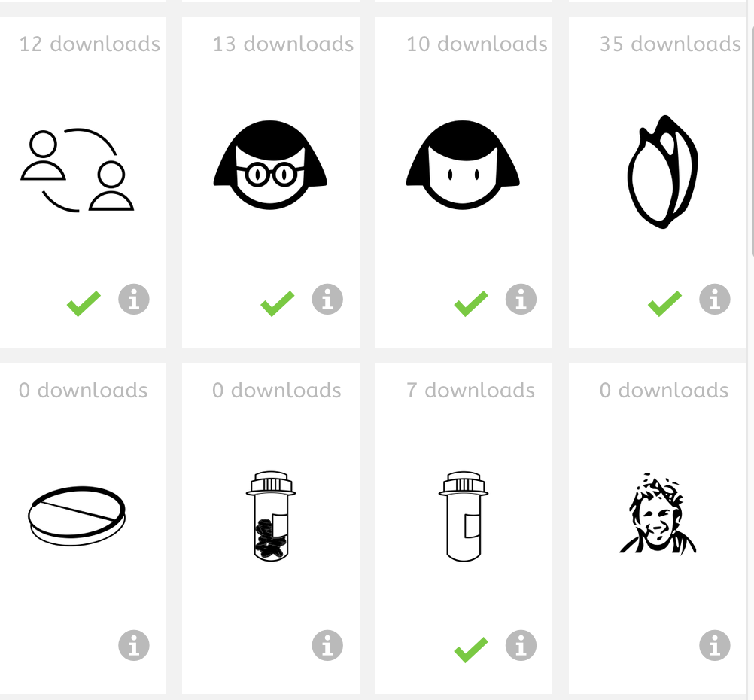Select girl with glasses face thumbnail
Viewport: 754px width, 700px height.
coord(270,165)
